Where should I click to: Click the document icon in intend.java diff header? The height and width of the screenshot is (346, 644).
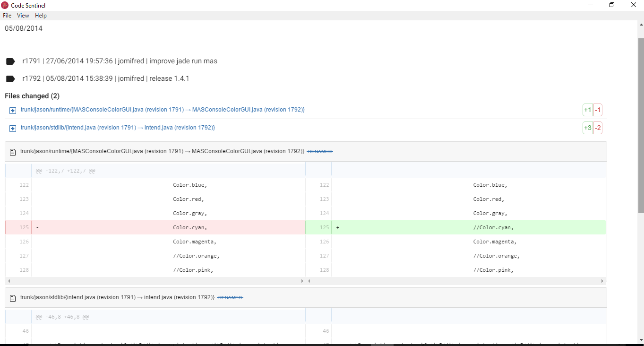click(x=13, y=298)
